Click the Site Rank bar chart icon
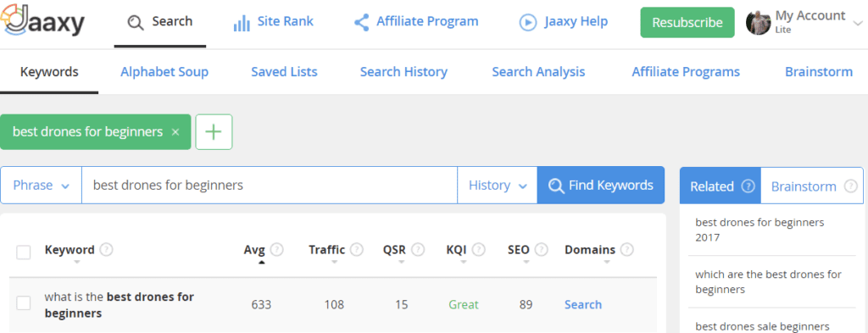The image size is (868, 333). coord(242,23)
